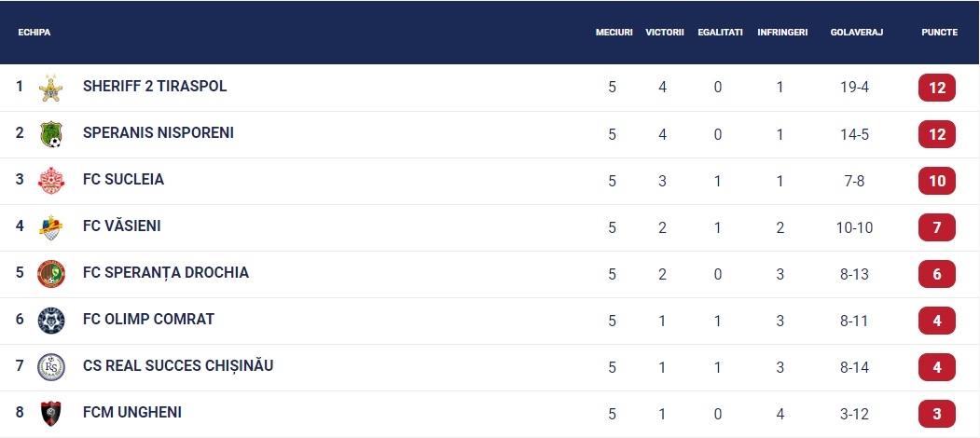980x438 pixels.
Task: Click the CS Real Succes Chișinău emblem
Action: [50, 367]
